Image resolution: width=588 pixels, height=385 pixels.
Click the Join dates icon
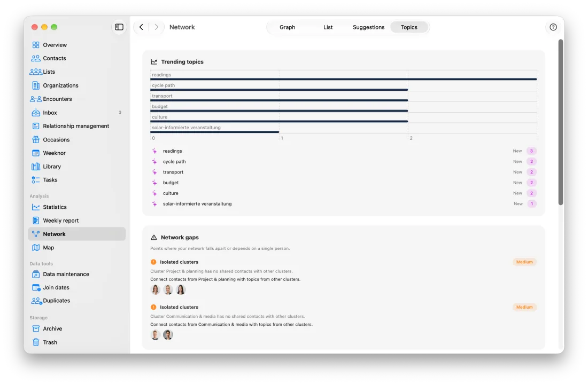(x=36, y=288)
